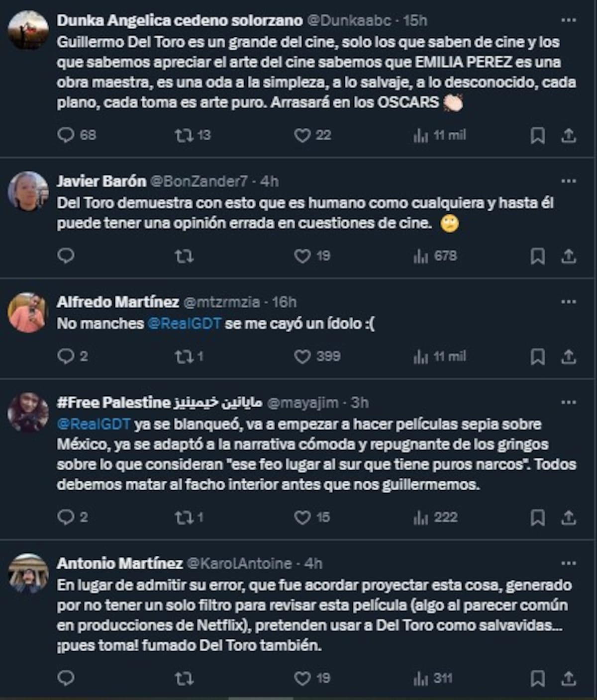Bookmark Javier Barón's tweet

tap(537, 256)
